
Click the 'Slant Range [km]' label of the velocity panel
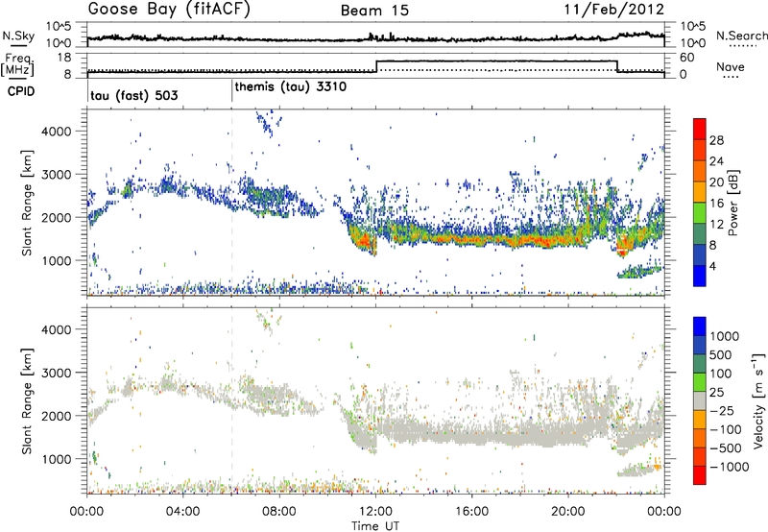[x=27, y=400]
